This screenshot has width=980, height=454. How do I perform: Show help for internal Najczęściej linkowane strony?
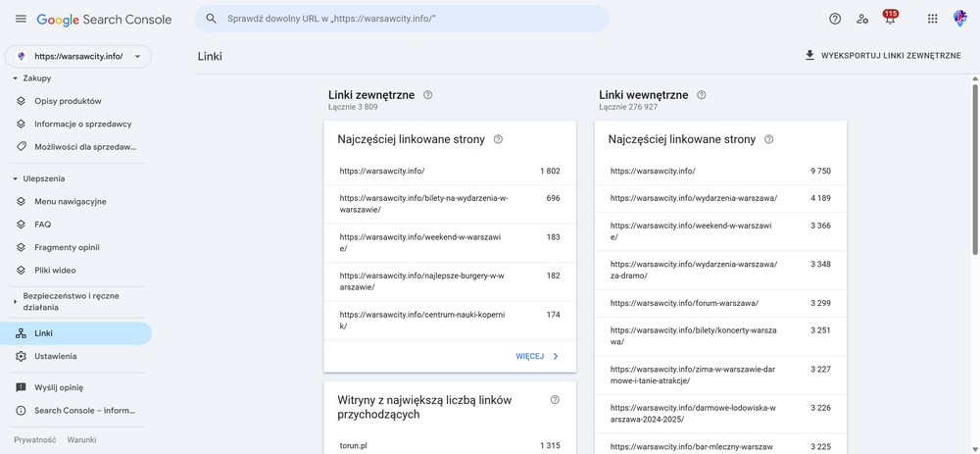coord(768,139)
